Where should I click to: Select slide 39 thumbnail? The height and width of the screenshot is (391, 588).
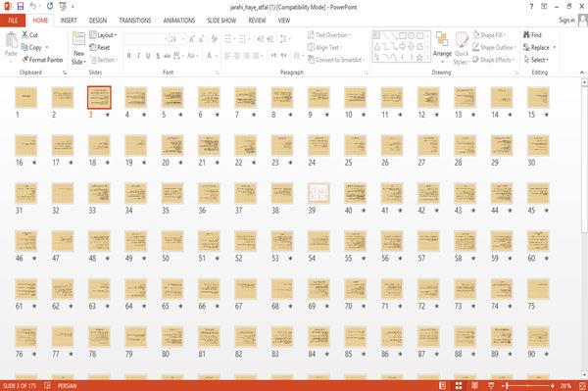tap(318, 193)
